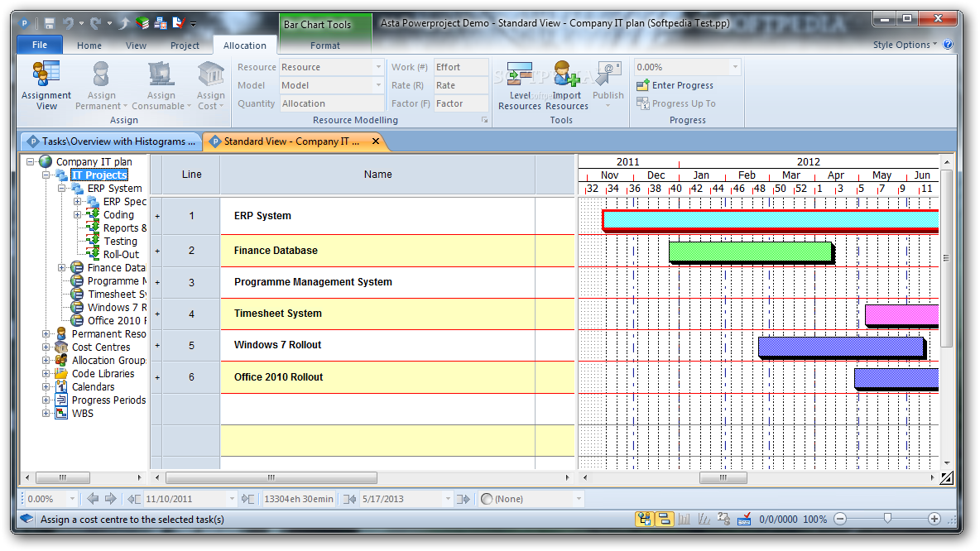Click the up arrow quick access icon
Image resolution: width=980 pixels, height=551 pixels.
pyautogui.click(x=124, y=24)
